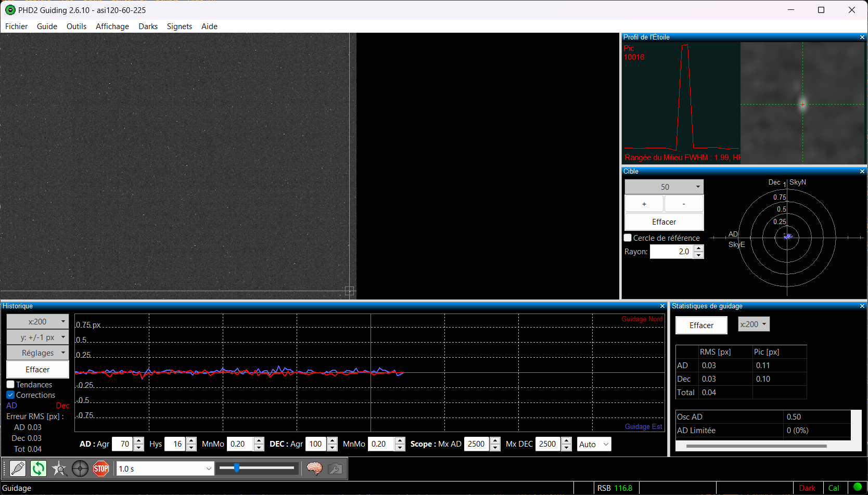Decrease DEC Agr with its down arrow
The image size is (868, 495).
(333, 448)
